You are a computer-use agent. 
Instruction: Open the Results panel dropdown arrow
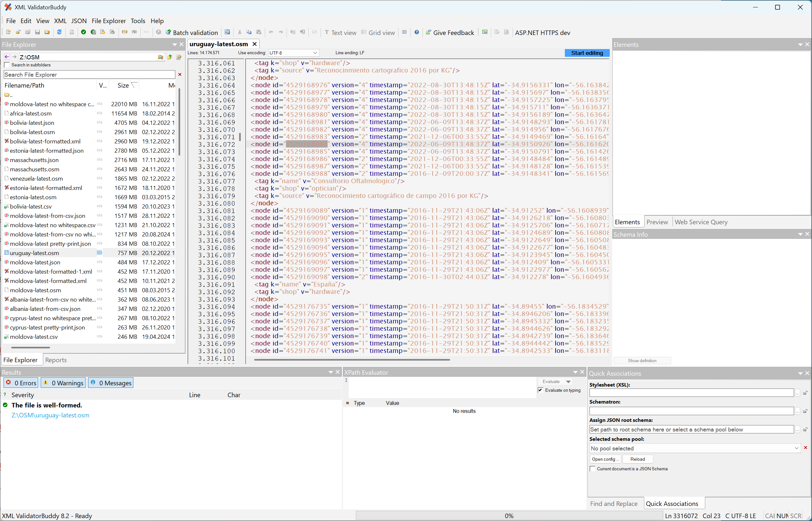pyautogui.click(x=331, y=372)
